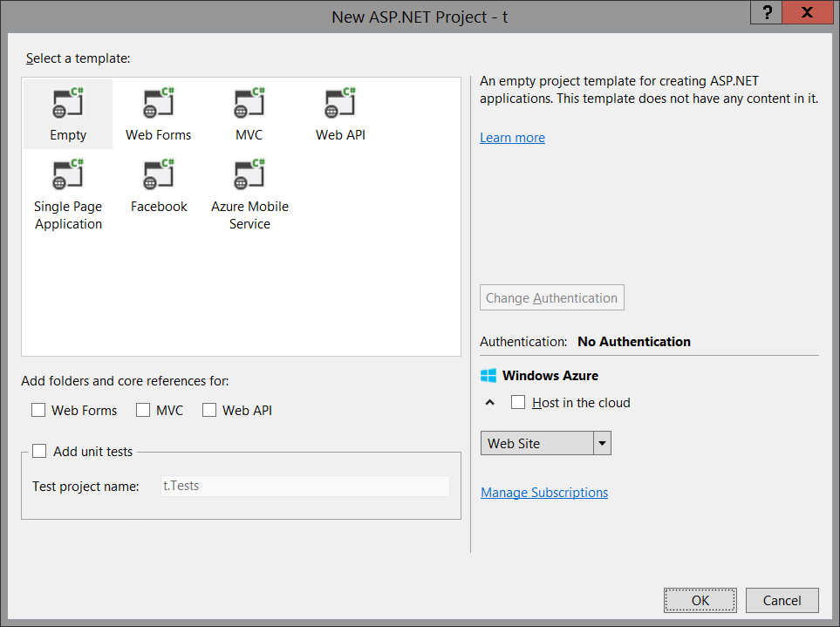Collapse the Windows Azure section chevron
This screenshot has width=840, height=627.
tap(490, 403)
